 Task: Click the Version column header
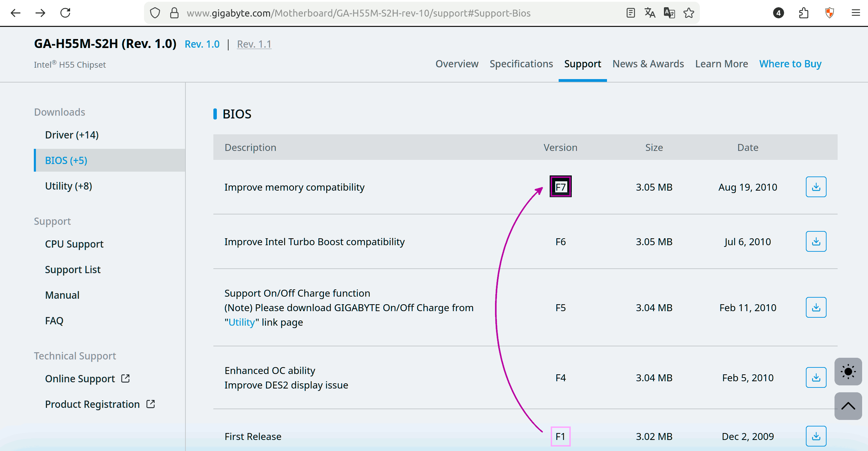(x=560, y=147)
